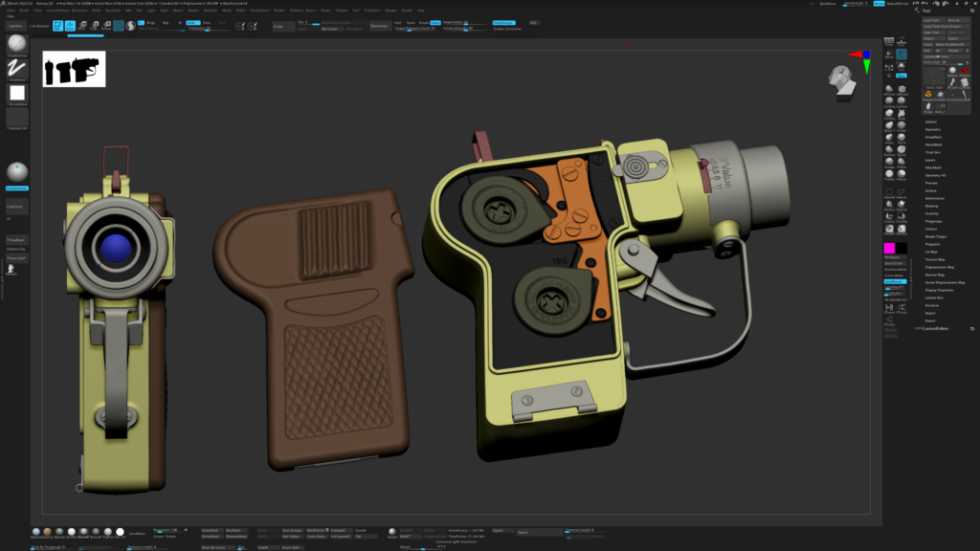Image resolution: width=980 pixels, height=551 pixels.
Task: Expand the Geometry palette section
Action: click(x=932, y=129)
